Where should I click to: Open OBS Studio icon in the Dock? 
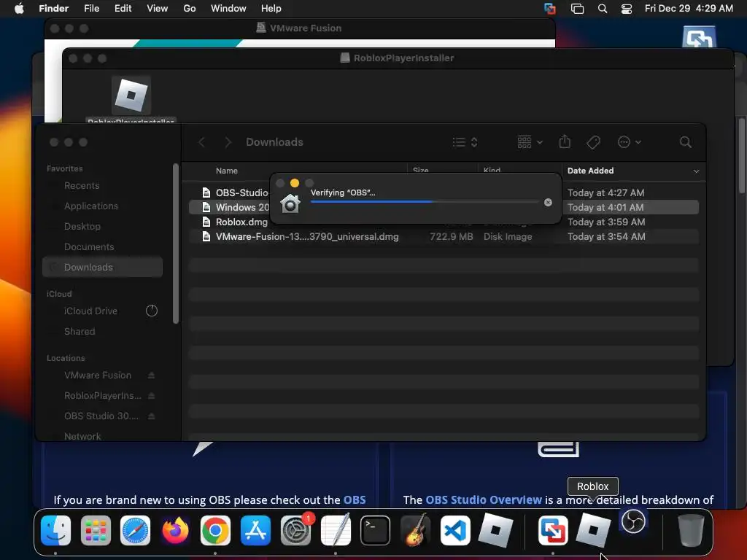(633, 521)
